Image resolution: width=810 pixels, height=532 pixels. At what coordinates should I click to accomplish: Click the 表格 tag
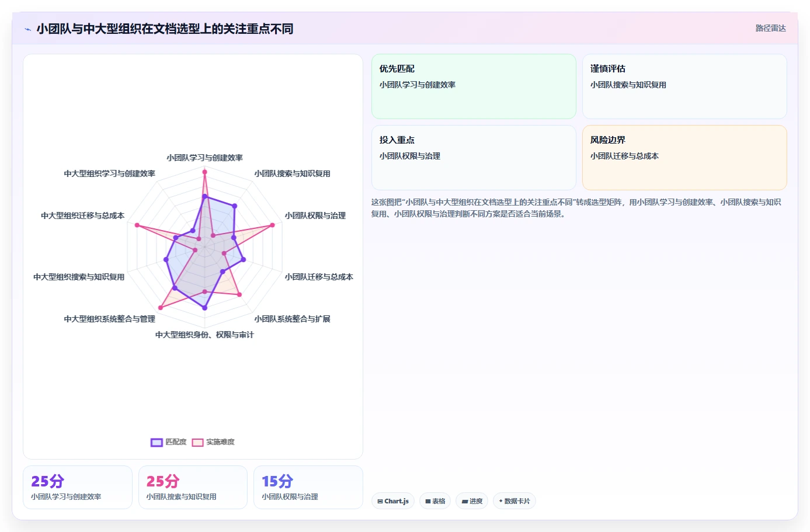click(x=435, y=501)
